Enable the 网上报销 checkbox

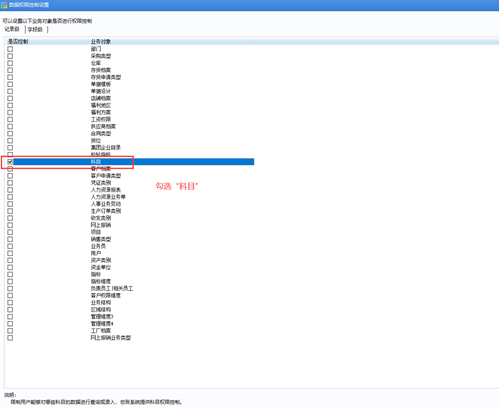tap(10, 225)
